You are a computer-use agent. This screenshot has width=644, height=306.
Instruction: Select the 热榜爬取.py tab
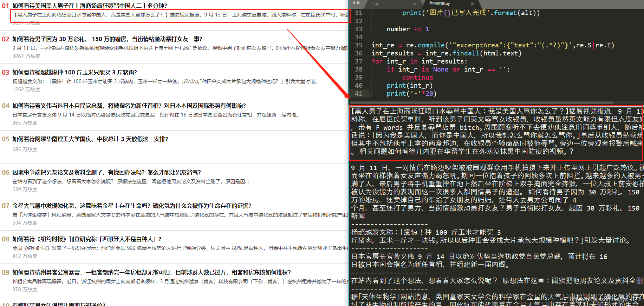coord(439,4)
